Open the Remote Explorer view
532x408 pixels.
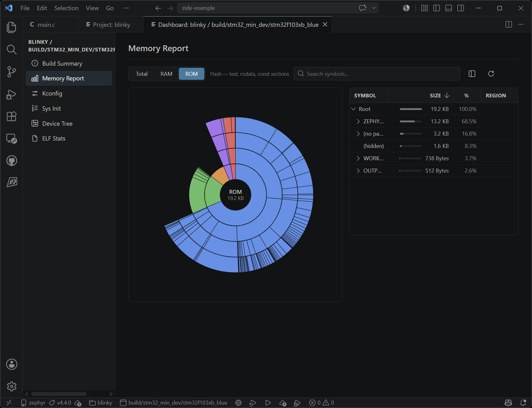tap(11, 138)
